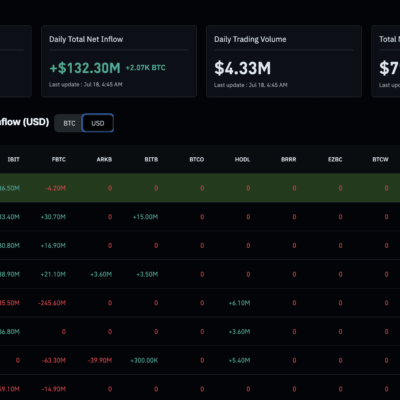
Task: Click the EZBC column header
Action: 335,159
